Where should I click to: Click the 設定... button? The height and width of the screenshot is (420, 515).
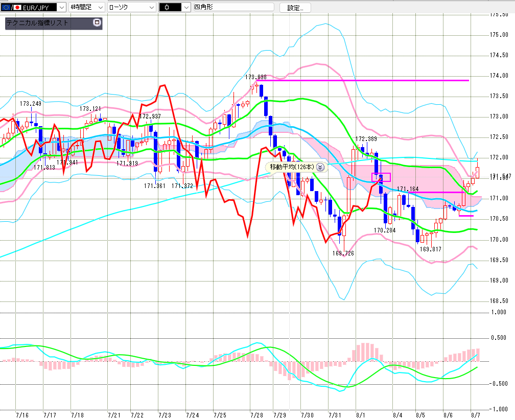pos(295,8)
